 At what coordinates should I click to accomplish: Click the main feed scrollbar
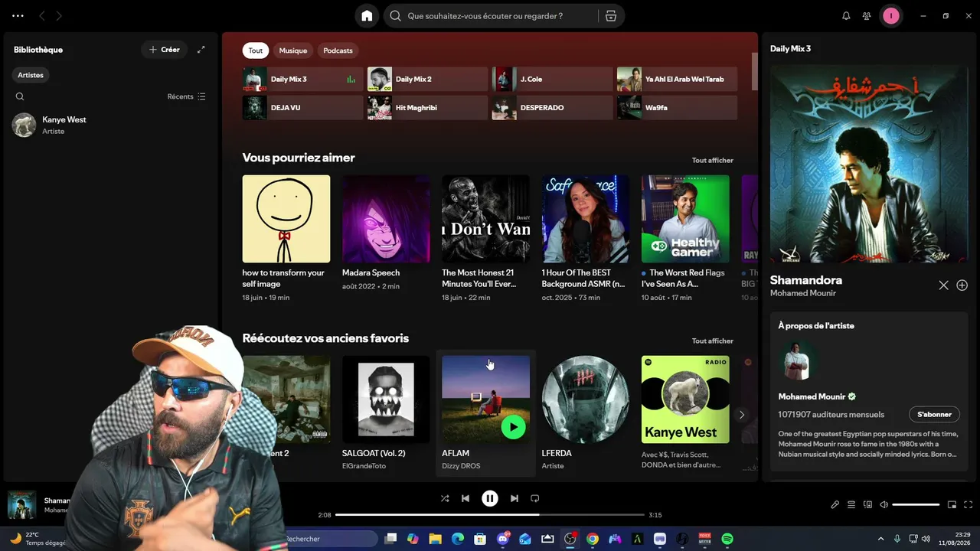point(754,71)
